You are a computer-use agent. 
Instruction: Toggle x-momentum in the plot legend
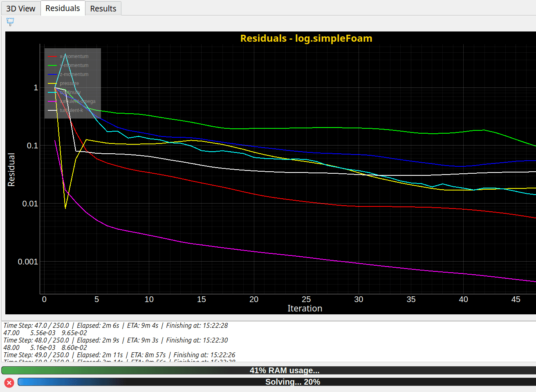click(x=68, y=56)
